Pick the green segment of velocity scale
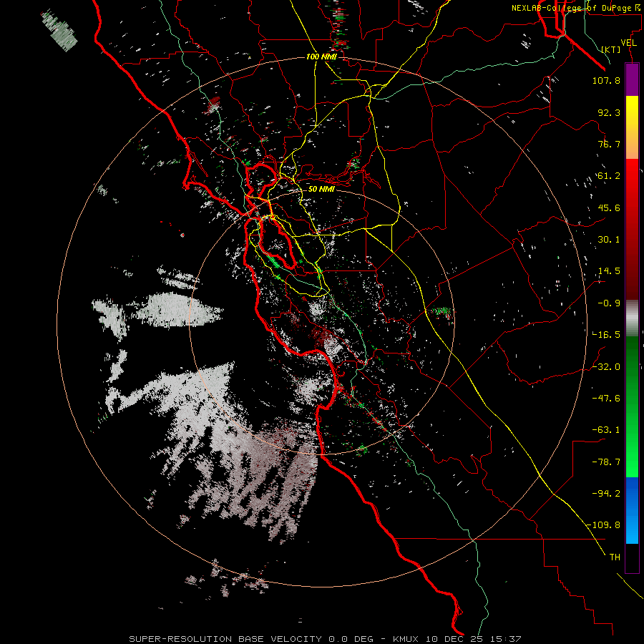 coord(632,406)
